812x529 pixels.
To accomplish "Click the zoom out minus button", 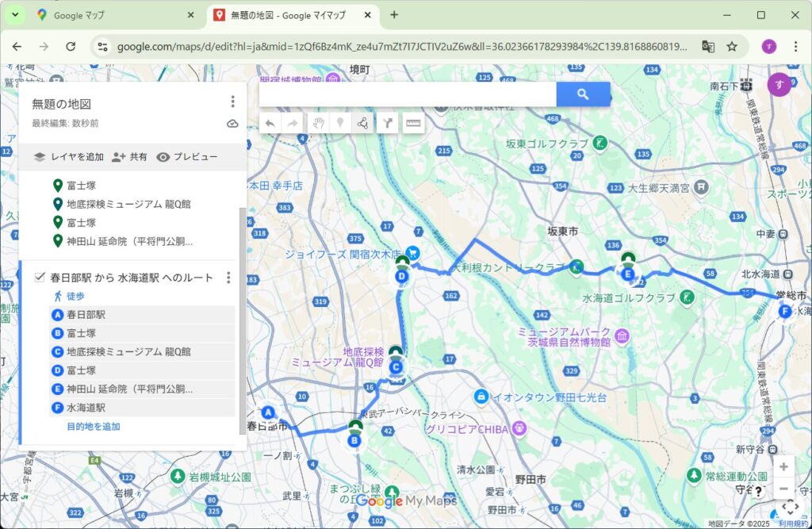I will tap(783, 489).
